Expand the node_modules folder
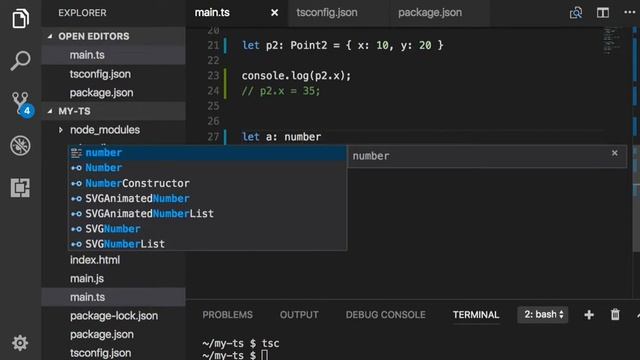 105,130
